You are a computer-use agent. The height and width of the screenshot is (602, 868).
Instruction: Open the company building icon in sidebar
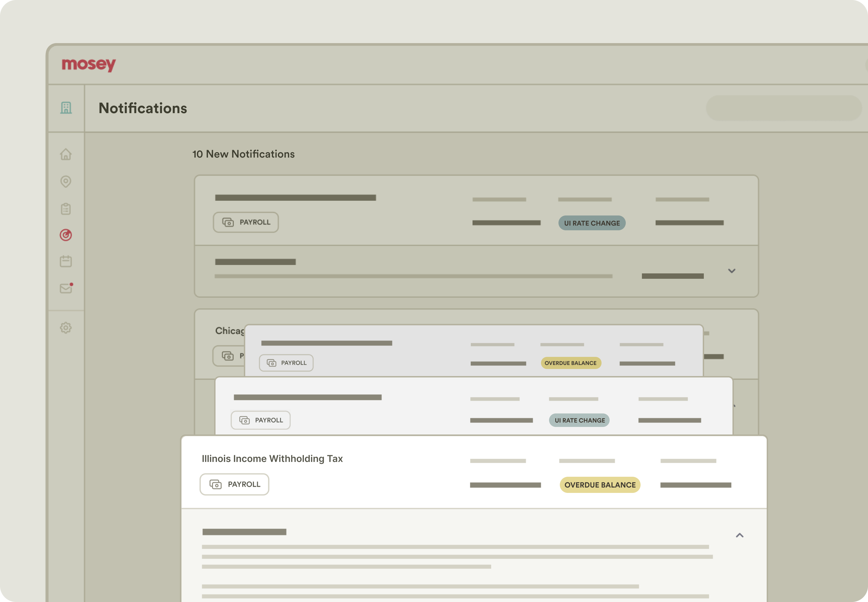(66, 108)
